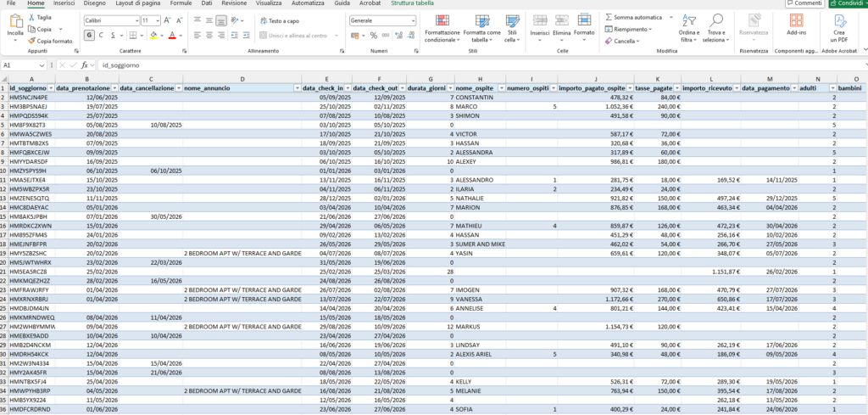Open the Generale number format dropdown
The image size is (868, 415).
click(413, 20)
